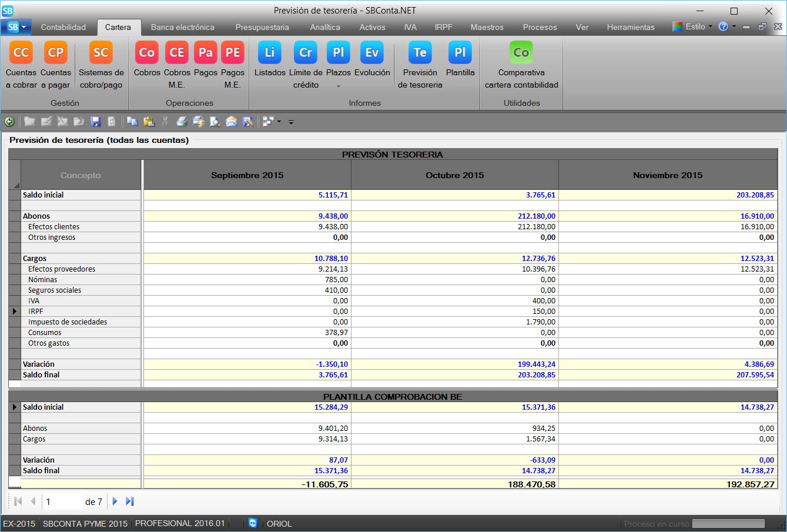Expand the toolbar overflow options arrow
Viewport: 787px width, 532px height.
tap(291, 122)
